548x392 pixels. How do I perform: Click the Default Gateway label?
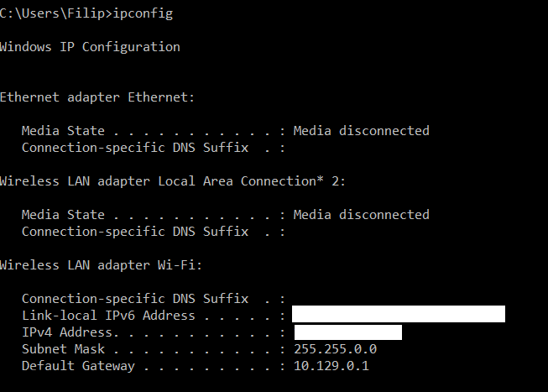pos(78,366)
